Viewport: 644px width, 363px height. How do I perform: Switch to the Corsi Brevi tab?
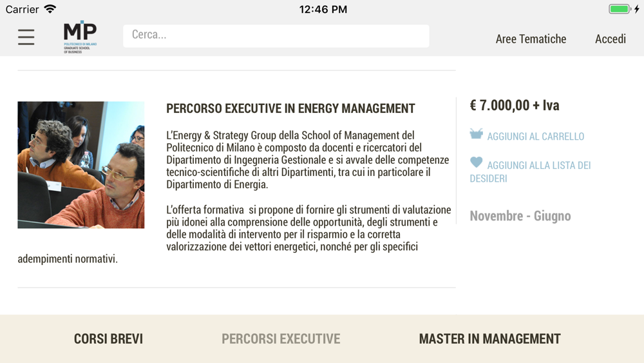(108, 338)
